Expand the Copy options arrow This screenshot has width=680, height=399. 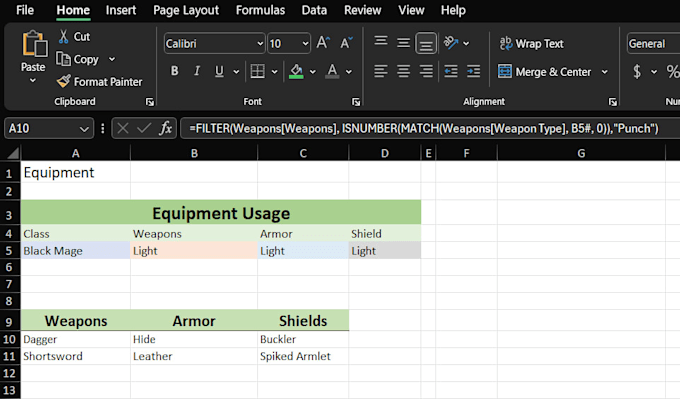click(x=112, y=59)
